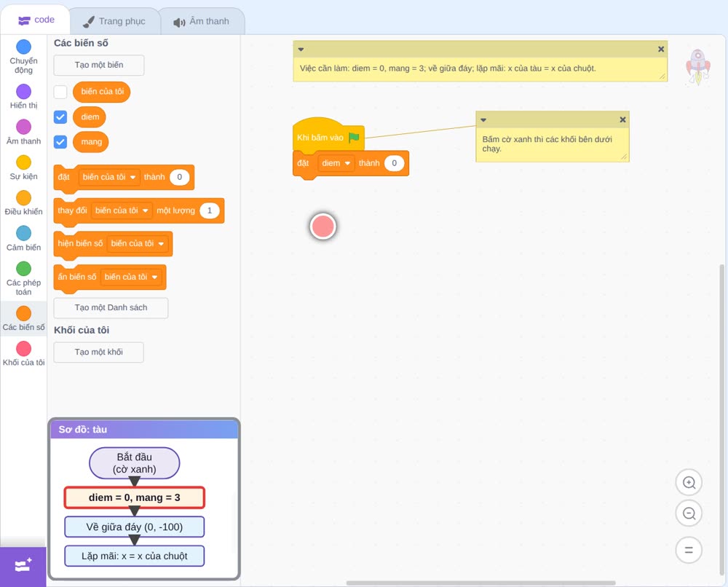Open the Sự kiện blocks category
The image size is (728, 587).
(x=24, y=162)
